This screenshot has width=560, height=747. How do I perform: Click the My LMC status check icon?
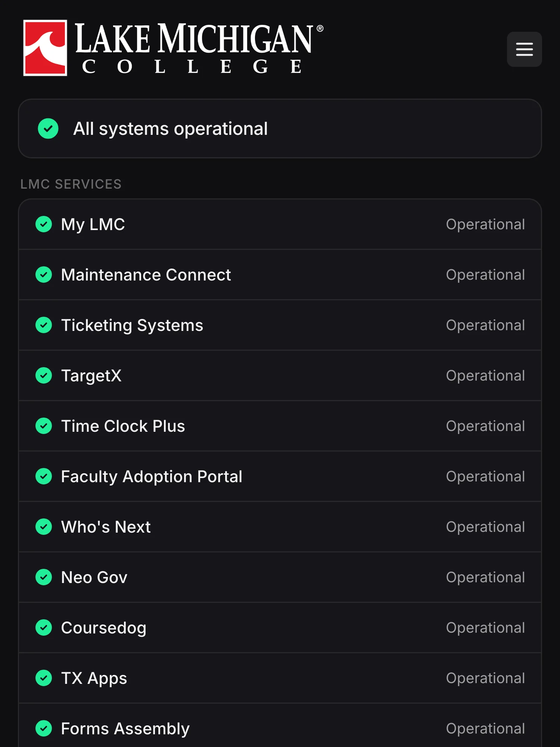click(44, 224)
